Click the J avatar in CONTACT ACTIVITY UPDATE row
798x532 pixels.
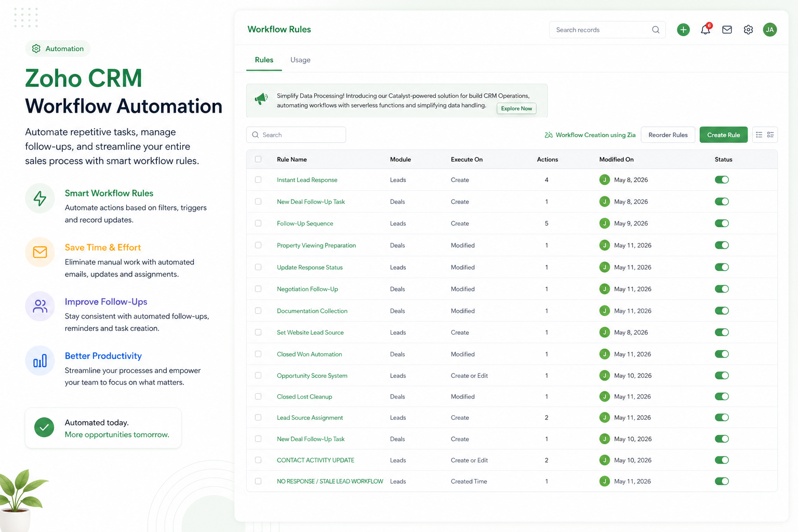click(x=605, y=460)
